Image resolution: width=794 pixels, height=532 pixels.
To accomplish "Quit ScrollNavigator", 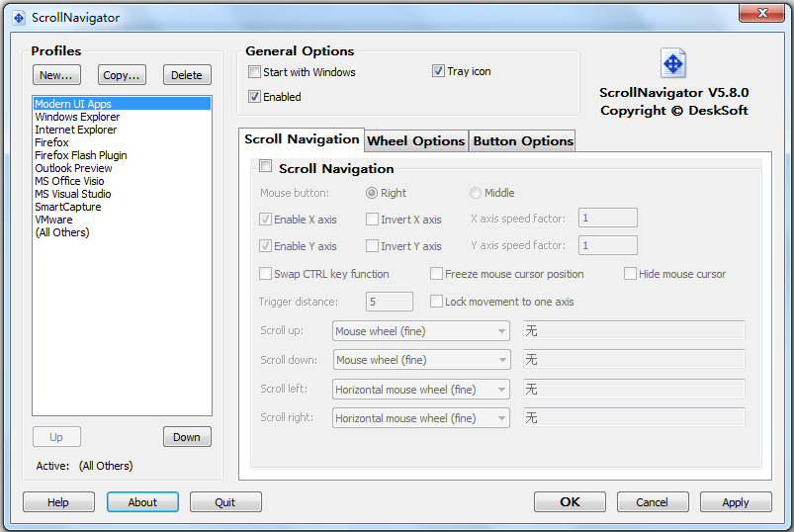I will pos(225,502).
